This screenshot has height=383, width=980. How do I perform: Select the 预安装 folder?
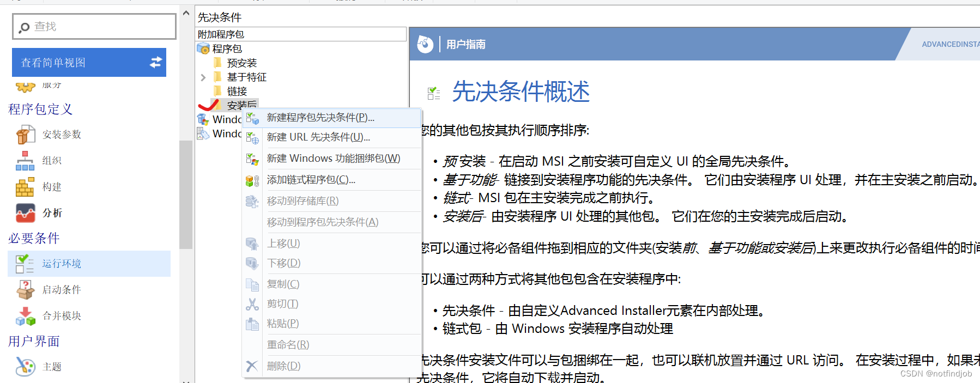pyautogui.click(x=241, y=63)
